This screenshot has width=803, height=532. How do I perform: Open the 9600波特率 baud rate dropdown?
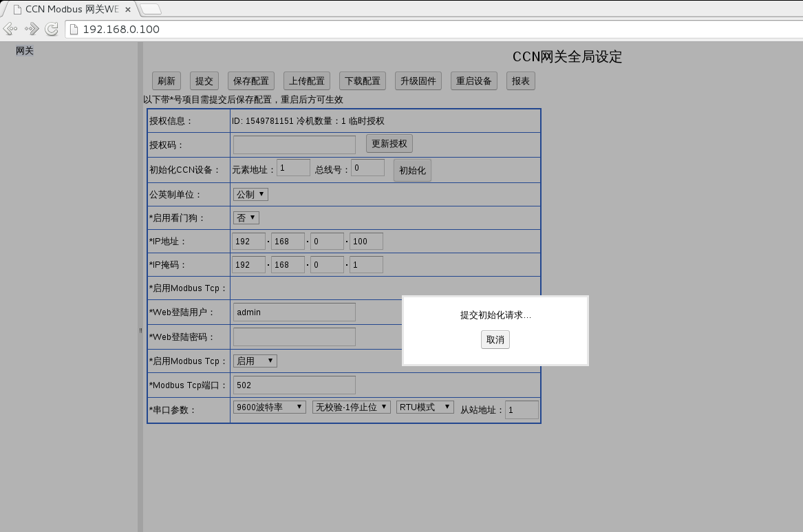pos(269,407)
